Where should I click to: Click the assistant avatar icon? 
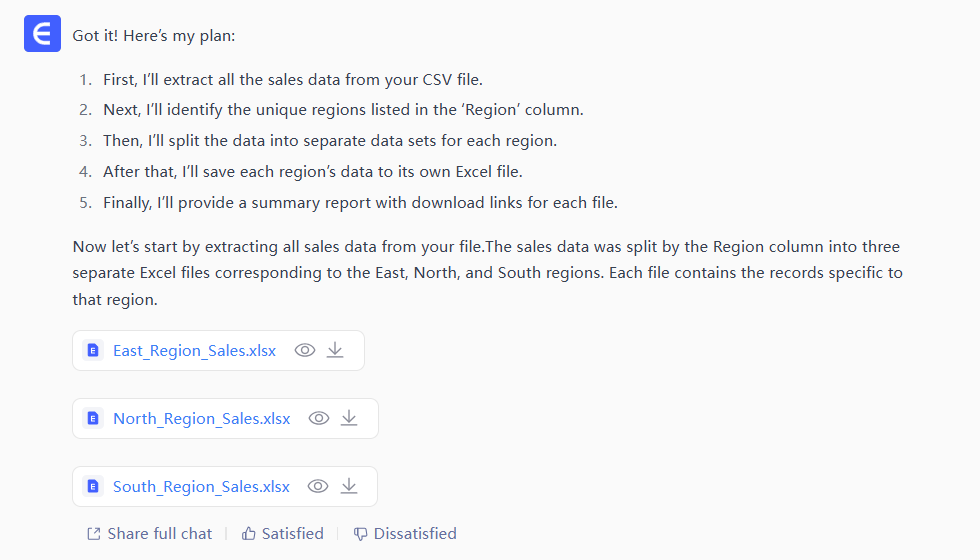point(42,34)
